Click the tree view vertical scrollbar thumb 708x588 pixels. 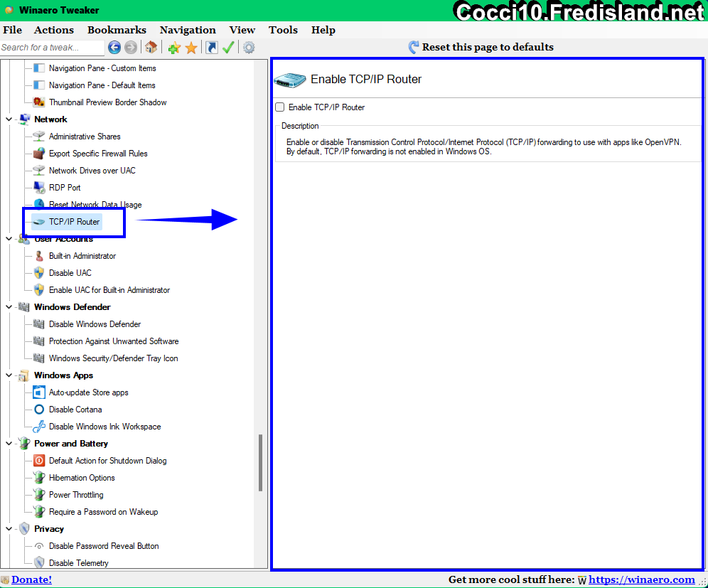[x=261, y=463]
